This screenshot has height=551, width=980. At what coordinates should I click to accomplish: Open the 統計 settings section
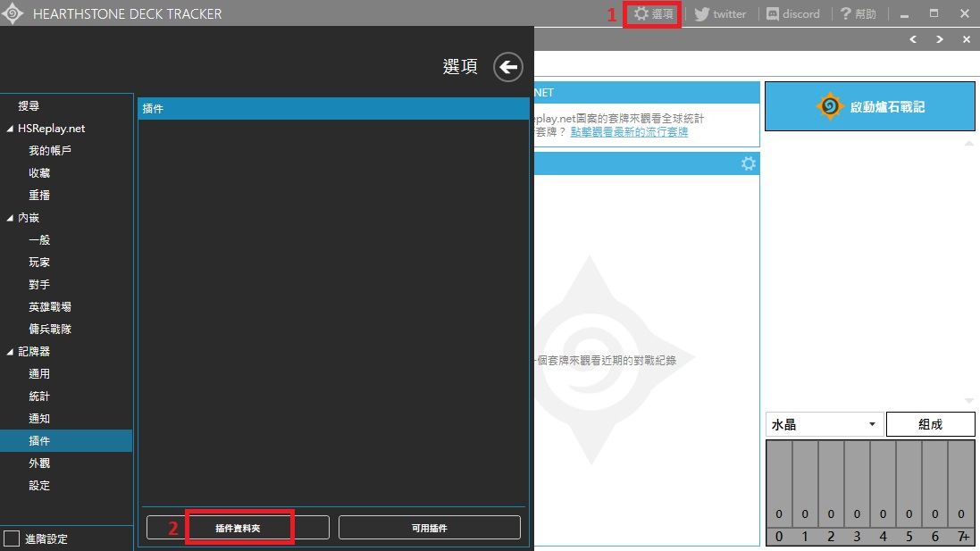coord(39,396)
